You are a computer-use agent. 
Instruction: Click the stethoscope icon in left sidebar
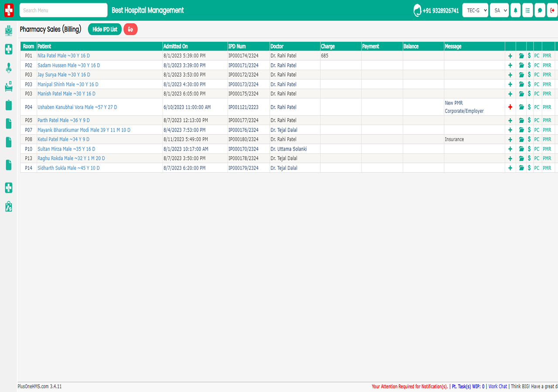[x=8, y=68]
